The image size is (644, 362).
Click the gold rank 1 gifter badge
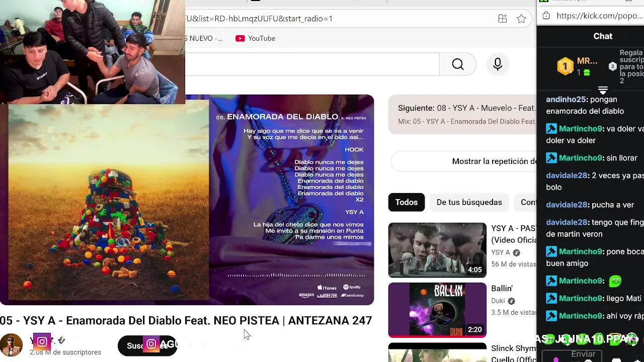[565, 66]
